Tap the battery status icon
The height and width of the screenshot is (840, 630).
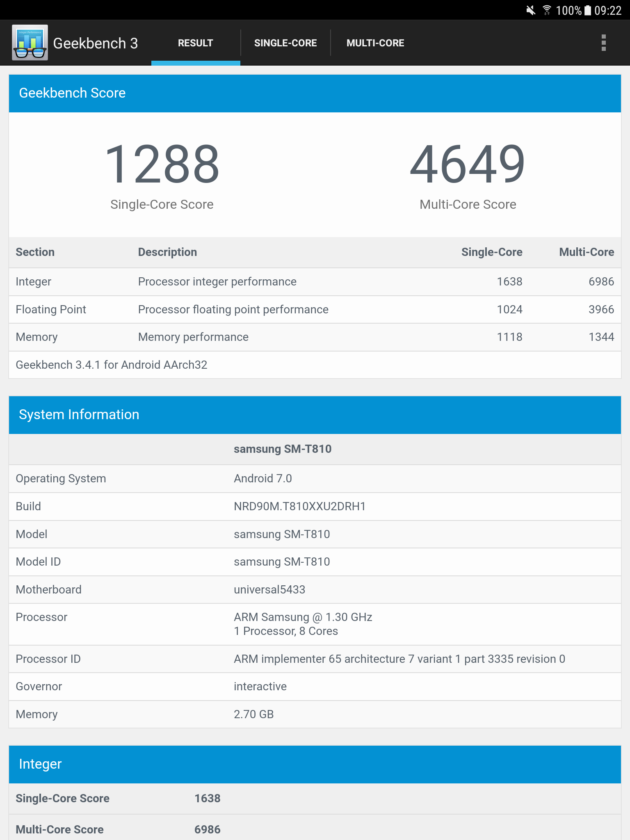(x=587, y=10)
